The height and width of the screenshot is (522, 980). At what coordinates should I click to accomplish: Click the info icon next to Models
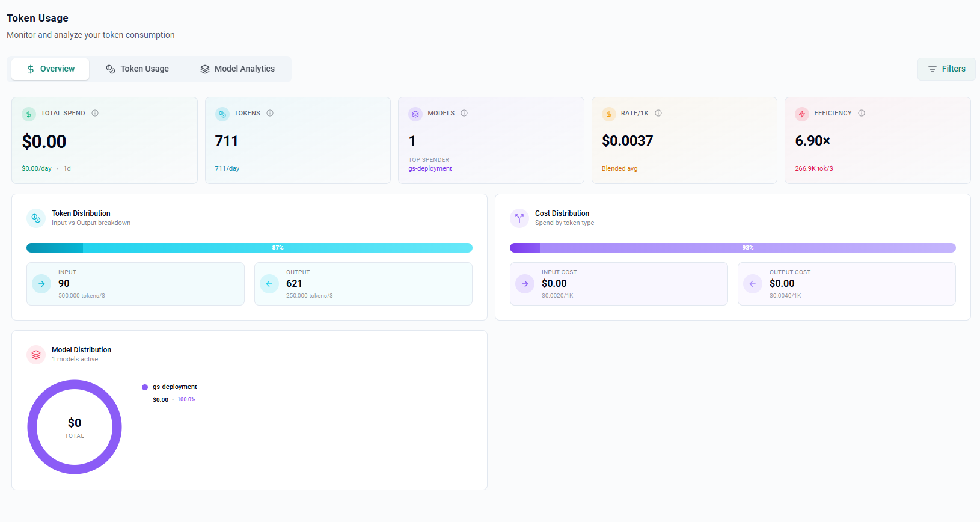tap(464, 113)
